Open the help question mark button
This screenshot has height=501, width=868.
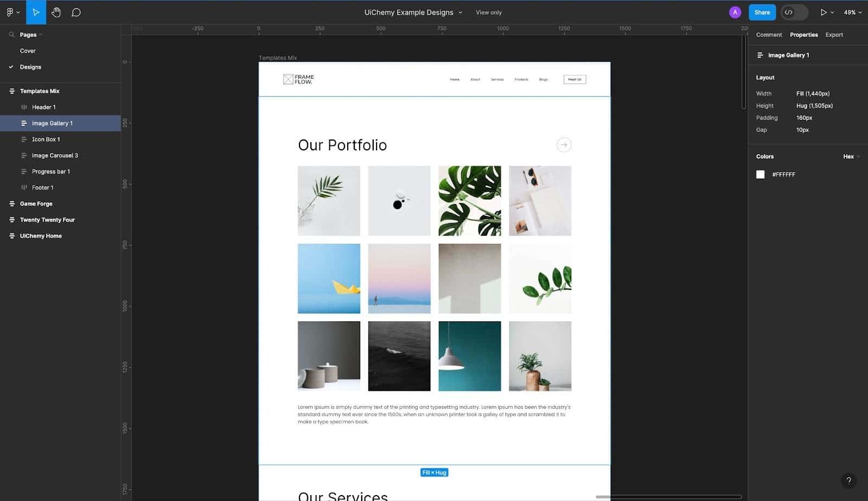tap(848, 480)
